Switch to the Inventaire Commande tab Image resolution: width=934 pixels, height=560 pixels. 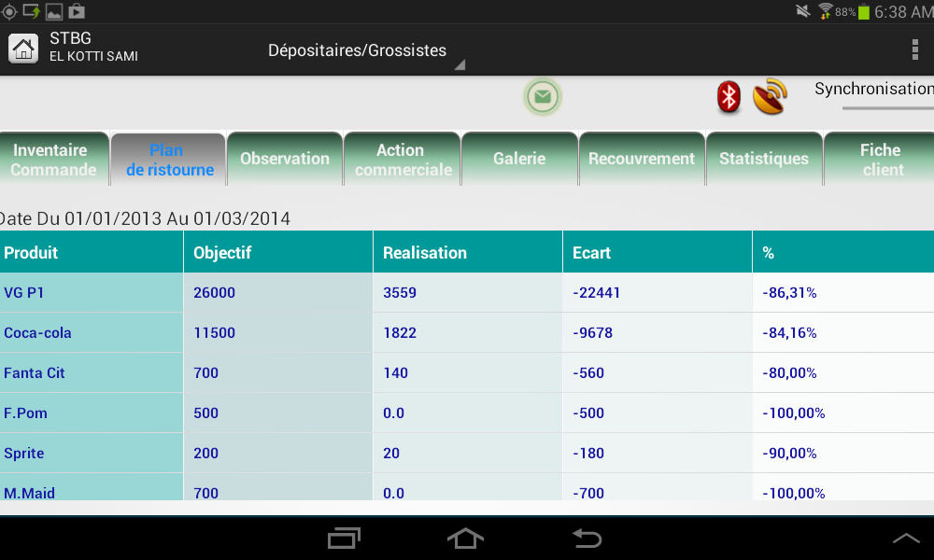pos(53,160)
